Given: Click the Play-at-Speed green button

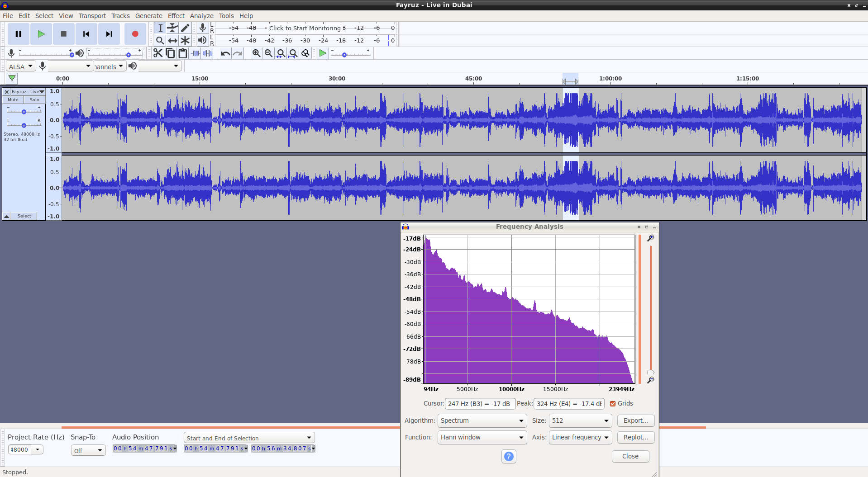Looking at the screenshot, I should pos(323,53).
